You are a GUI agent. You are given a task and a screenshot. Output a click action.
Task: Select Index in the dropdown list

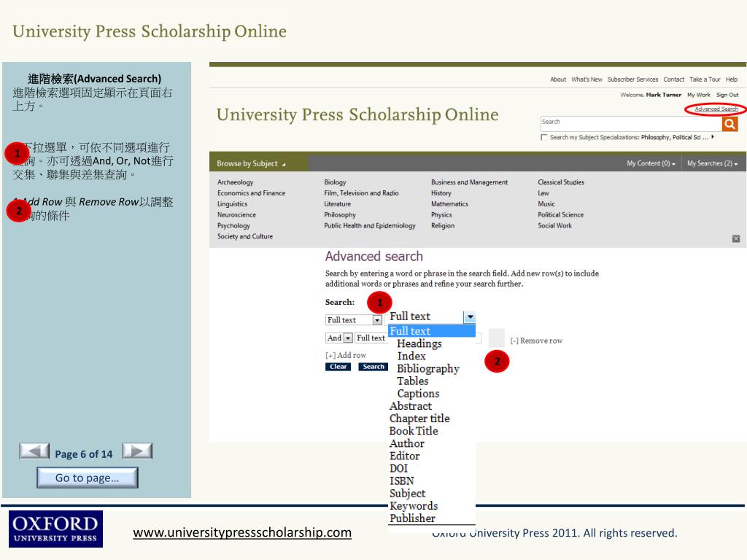tap(411, 356)
